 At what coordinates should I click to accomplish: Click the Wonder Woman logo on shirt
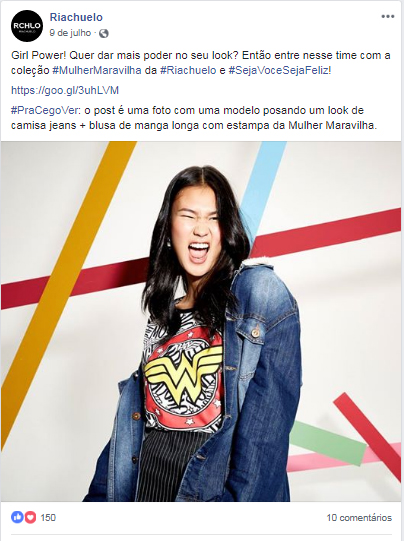tap(184, 374)
